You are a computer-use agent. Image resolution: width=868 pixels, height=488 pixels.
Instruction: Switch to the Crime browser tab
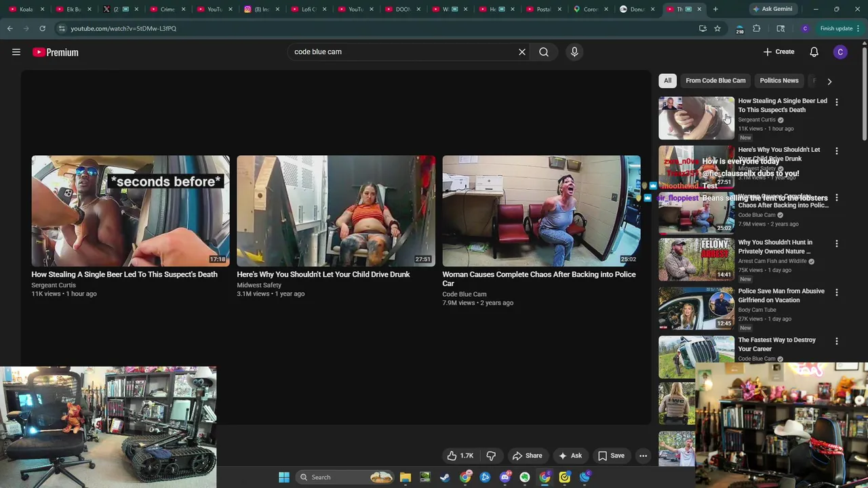pos(167,9)
